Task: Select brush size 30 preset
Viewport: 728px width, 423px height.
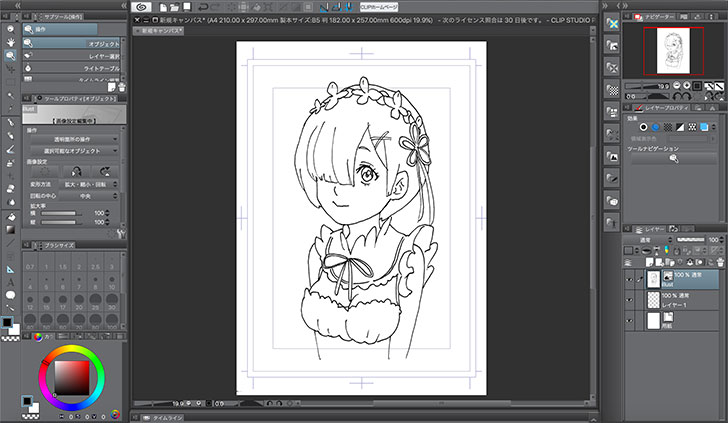Action: click(111, 303)
